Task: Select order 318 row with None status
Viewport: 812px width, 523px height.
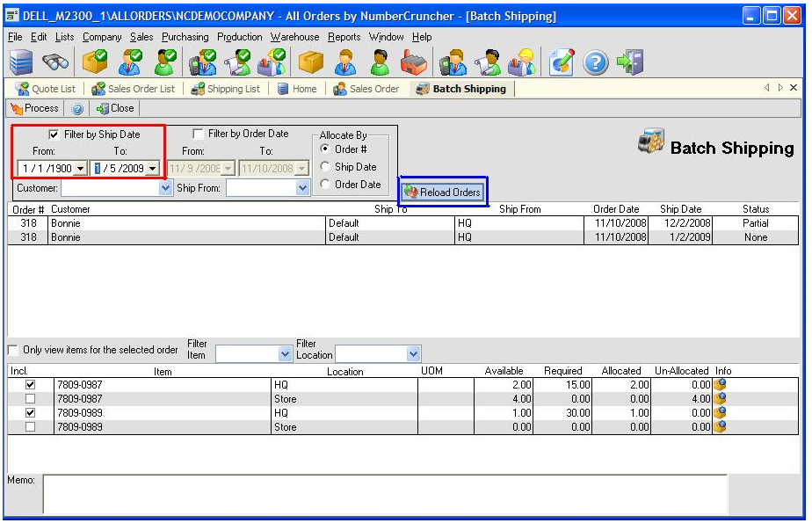Action: click(x=402, y=237)
